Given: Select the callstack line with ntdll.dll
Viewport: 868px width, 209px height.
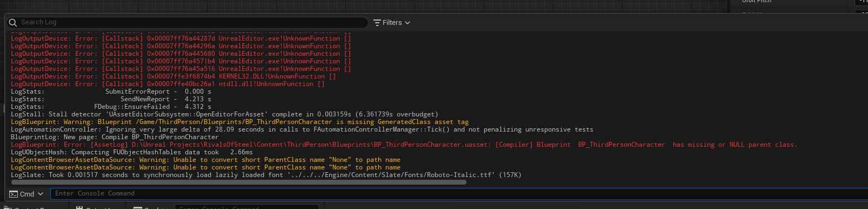Looking at the screenshot, I should point(168,84).
